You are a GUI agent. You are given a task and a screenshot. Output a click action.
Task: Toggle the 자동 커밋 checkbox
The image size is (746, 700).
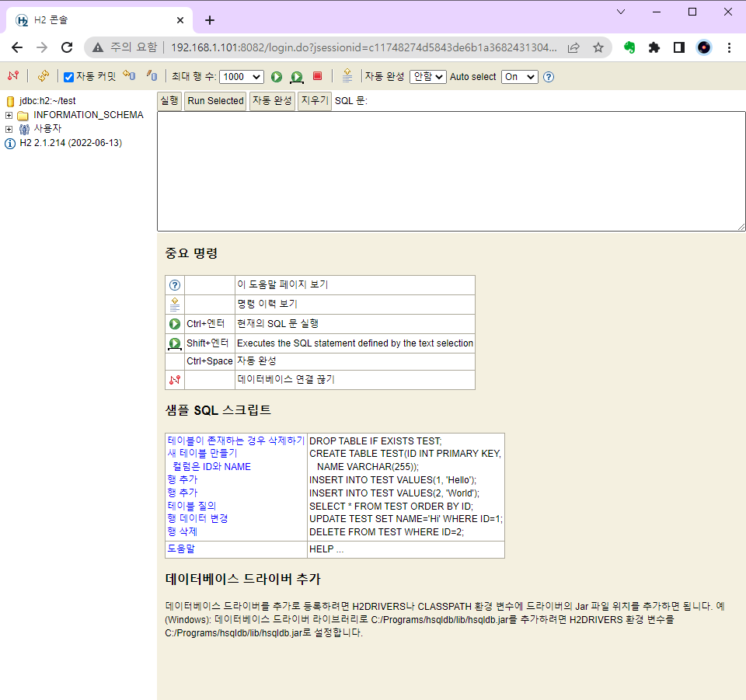pyautogui.click(x=68, y=77)
